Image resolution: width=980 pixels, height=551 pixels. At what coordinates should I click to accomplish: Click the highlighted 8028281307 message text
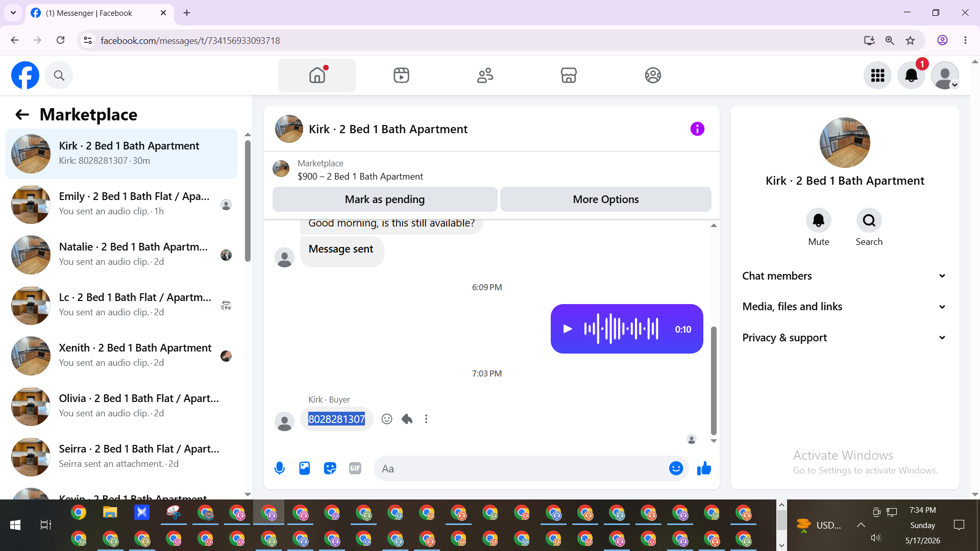[x=337, y=419]
